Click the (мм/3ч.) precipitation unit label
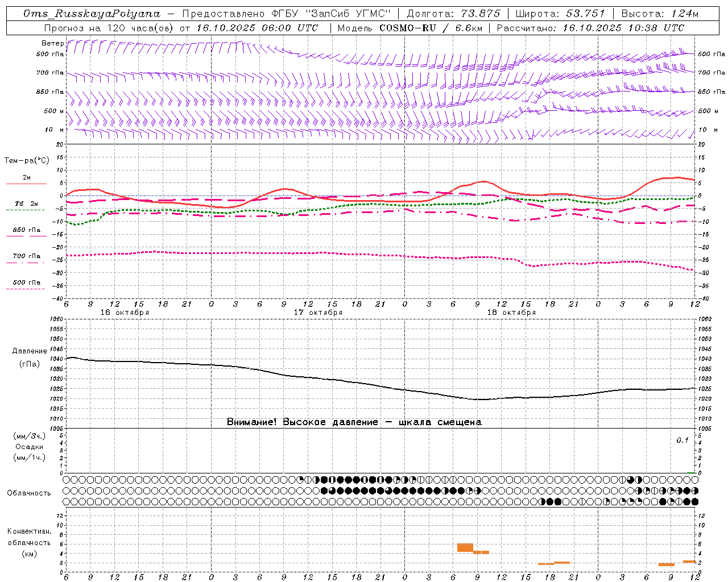The image size is (728, 582). pyautogui.click(x=30, y=436)
